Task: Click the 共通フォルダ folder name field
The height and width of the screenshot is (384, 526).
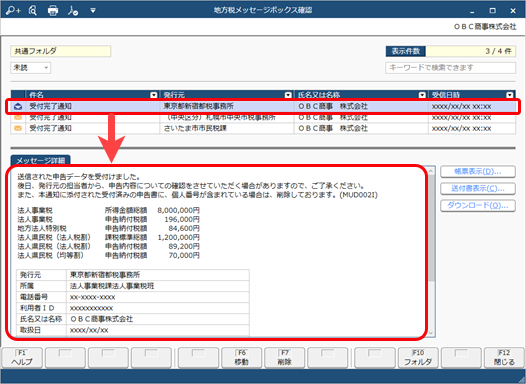Action: pos(61,51)
